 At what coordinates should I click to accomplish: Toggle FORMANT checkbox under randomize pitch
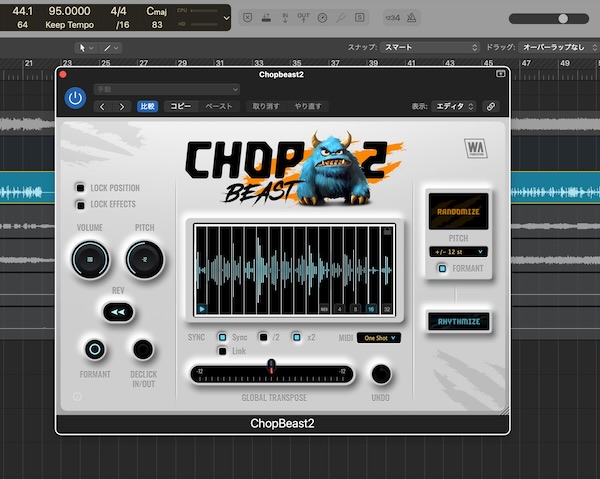click(x=442, y=268)
